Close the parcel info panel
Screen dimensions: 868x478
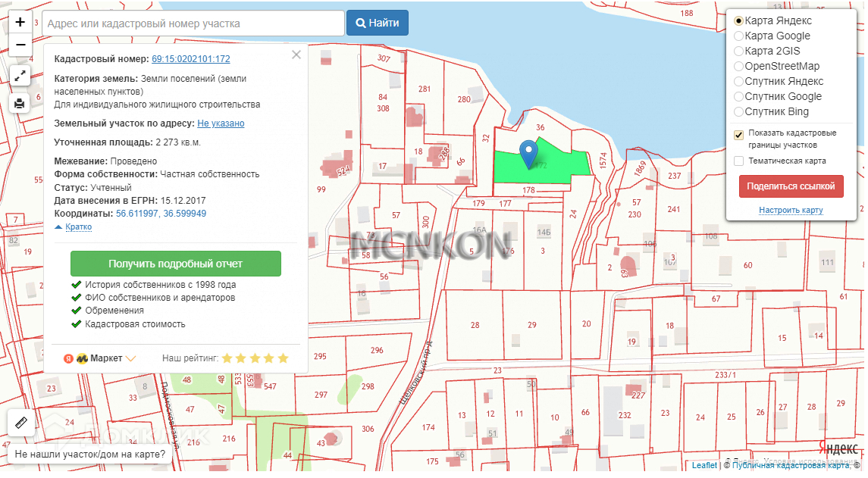296,55
